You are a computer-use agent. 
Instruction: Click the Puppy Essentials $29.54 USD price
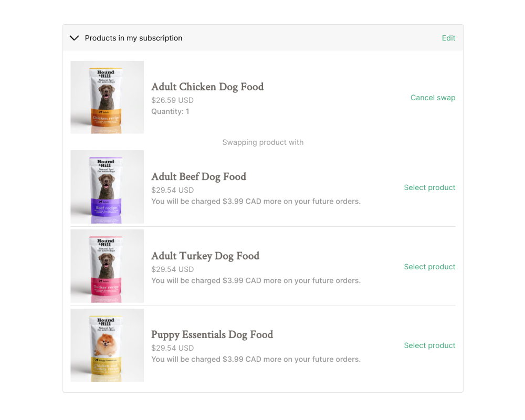coord(172,348)
